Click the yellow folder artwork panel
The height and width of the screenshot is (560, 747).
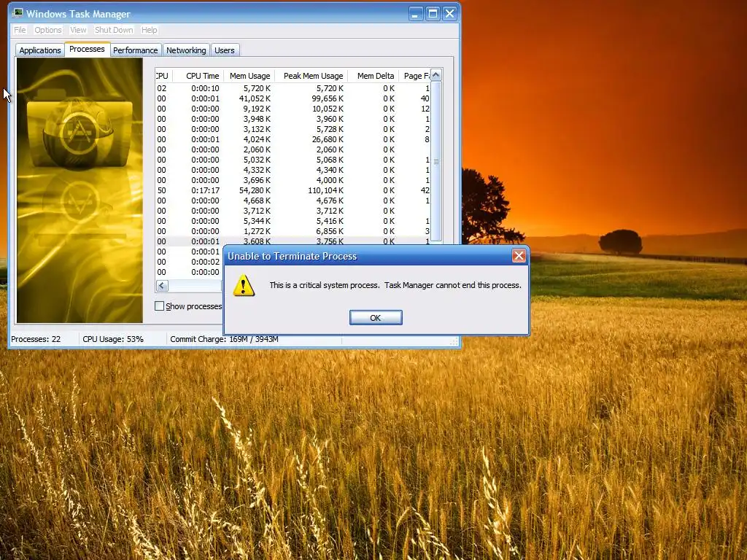tap(80, 190)
